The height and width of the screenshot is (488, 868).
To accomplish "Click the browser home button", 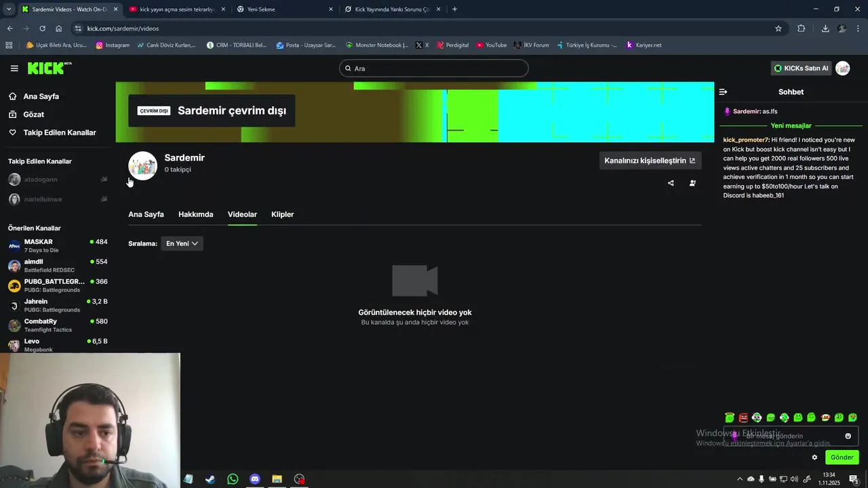I will [58, 28].
